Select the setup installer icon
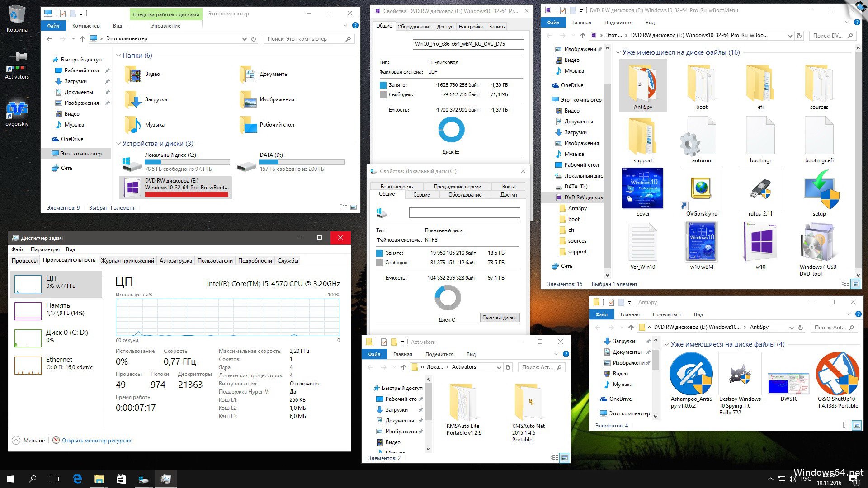The height and width of the screenshot is (488, 868). pyautogui.click(x=819, y=192)
